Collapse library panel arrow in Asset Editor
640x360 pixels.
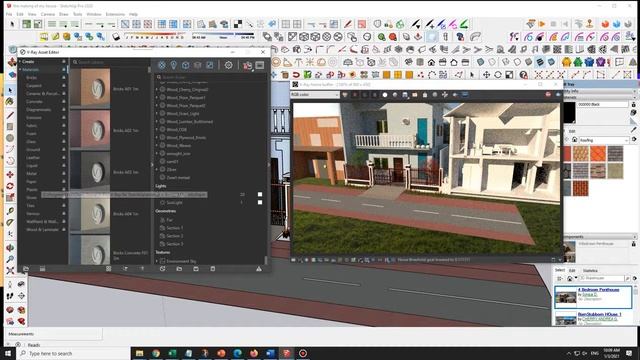coord(152,164)
